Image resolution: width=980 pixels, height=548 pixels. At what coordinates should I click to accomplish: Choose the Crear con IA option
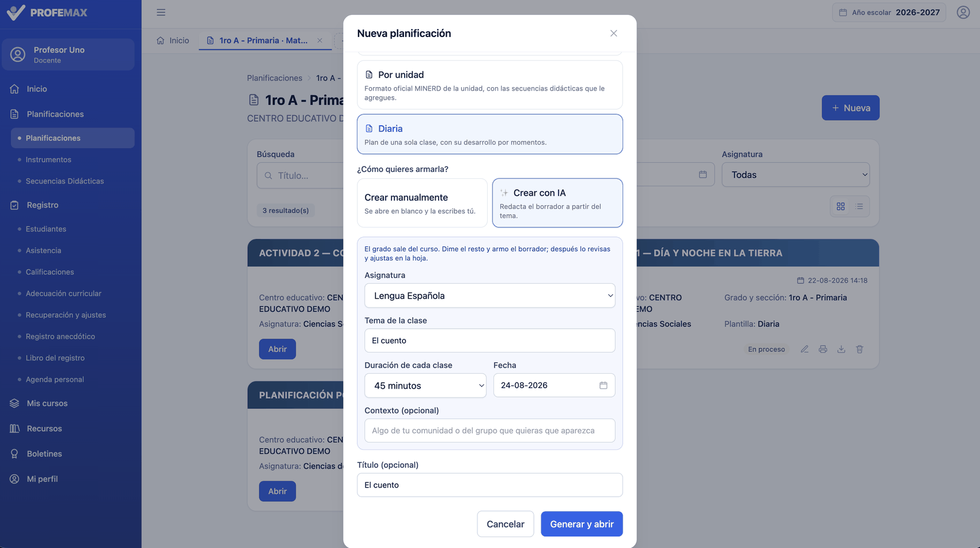pos(557,203)
